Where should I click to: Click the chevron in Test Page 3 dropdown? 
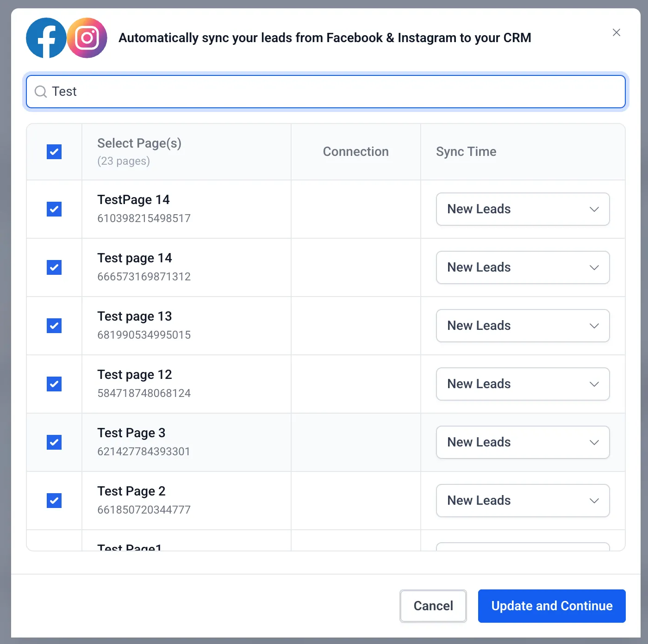tap(594, 442)
